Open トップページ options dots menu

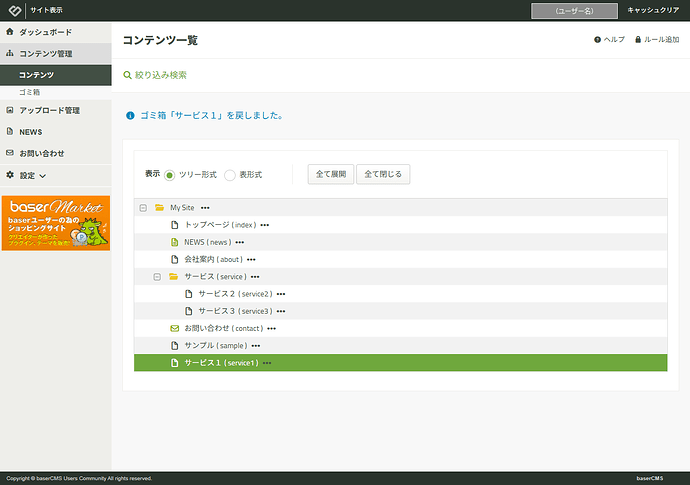264,225
